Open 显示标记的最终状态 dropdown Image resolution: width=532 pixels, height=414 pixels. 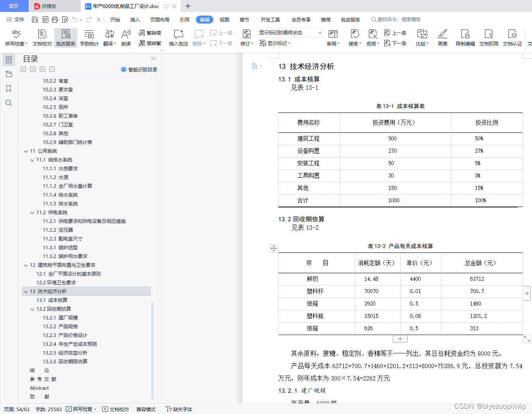point(290,33)
